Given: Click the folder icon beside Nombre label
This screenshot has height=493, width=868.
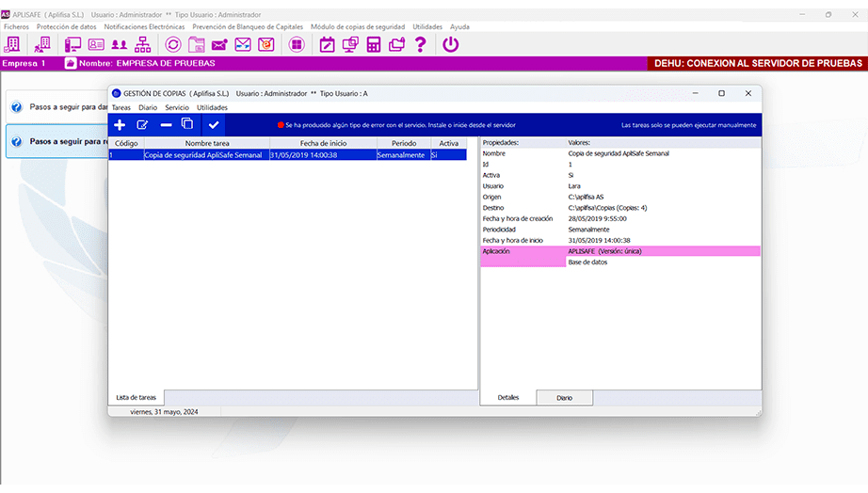Looking at the screenshot, I should [71, 64].
